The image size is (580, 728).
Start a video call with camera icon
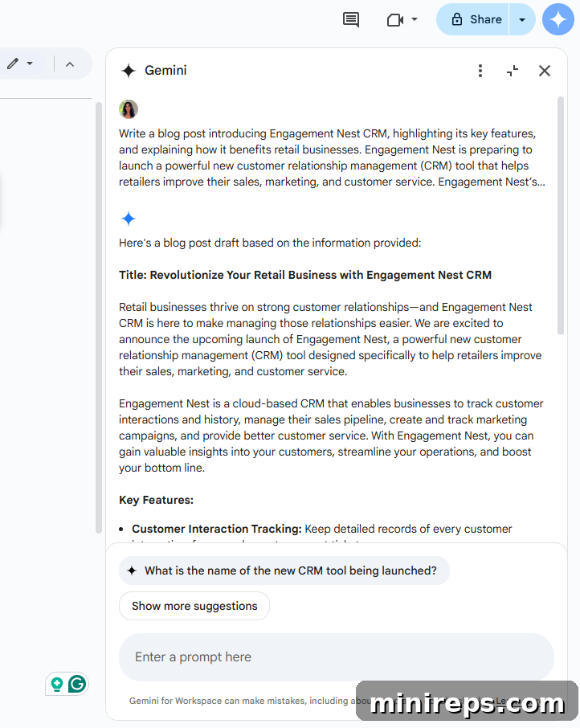[x=395, y=20]
